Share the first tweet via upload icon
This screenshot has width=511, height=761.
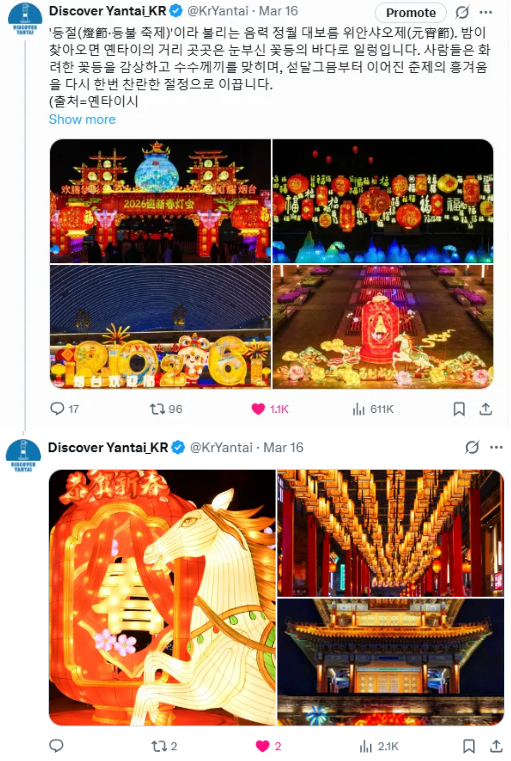coord(485,409)
